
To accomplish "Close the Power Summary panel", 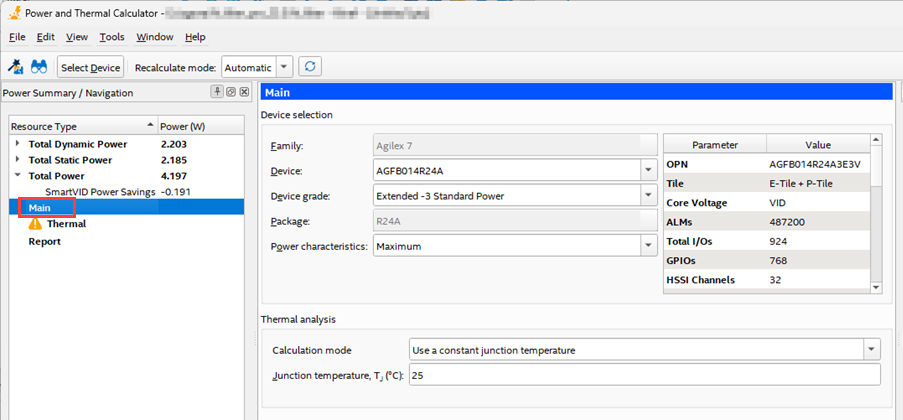I will point(244,92).
